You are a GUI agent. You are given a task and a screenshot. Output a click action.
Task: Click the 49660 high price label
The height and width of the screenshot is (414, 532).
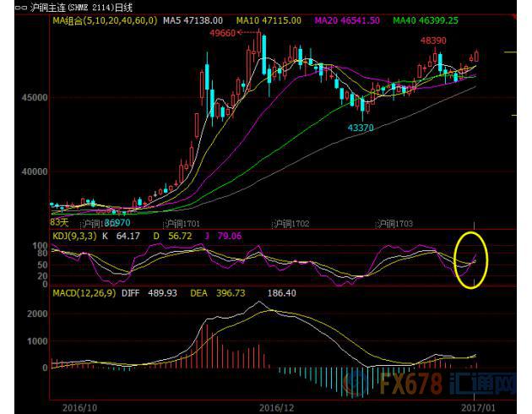[x=222, y=33]
